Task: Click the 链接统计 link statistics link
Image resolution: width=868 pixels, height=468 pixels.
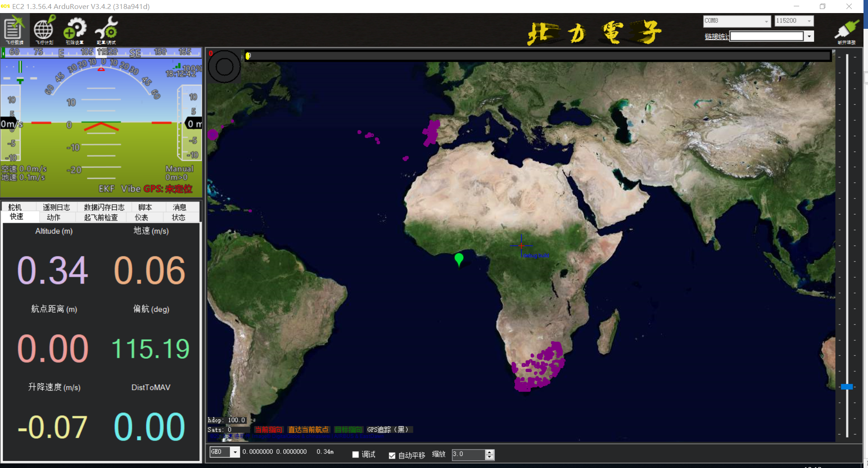Action: (716, 36)
